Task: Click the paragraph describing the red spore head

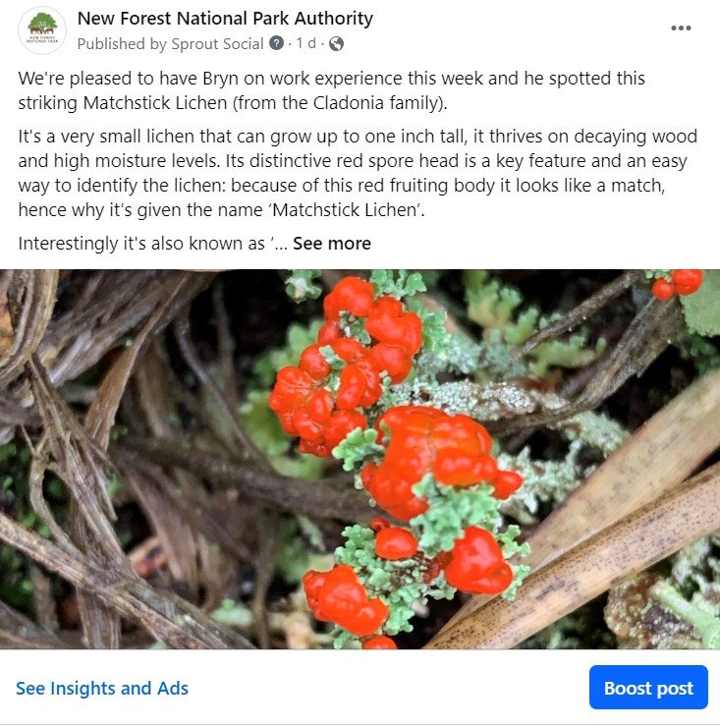Action: click(356, 173)
